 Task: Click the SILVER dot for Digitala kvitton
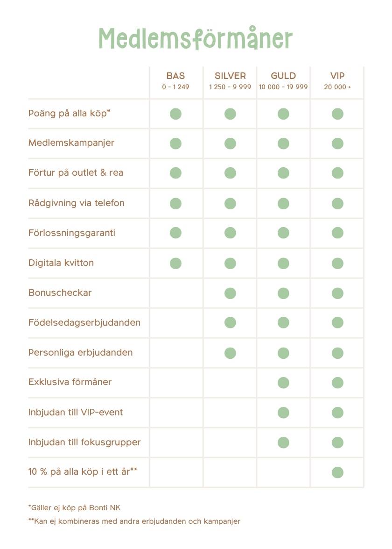230,264
